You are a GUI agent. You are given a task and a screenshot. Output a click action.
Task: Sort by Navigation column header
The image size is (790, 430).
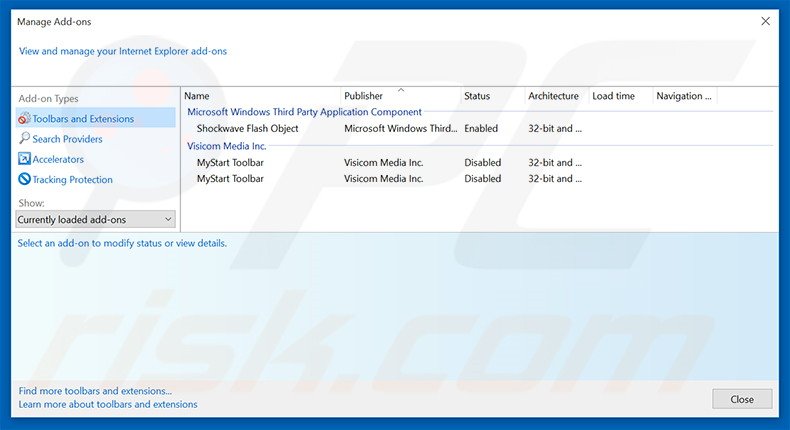[x=685, y=96]
